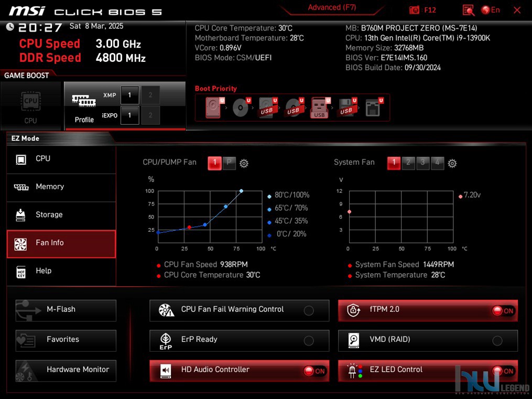Select iEXPO profile 1

(x=129, y=115)
